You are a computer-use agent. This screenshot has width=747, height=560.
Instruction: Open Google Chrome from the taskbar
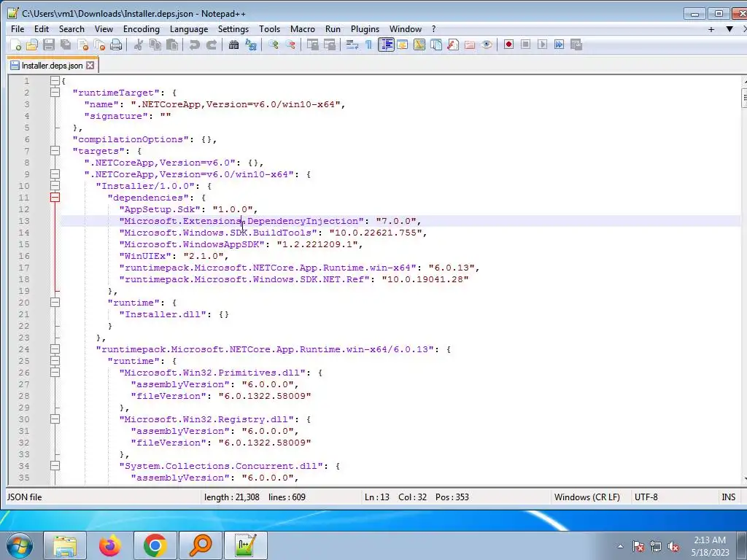pos(155,545)
